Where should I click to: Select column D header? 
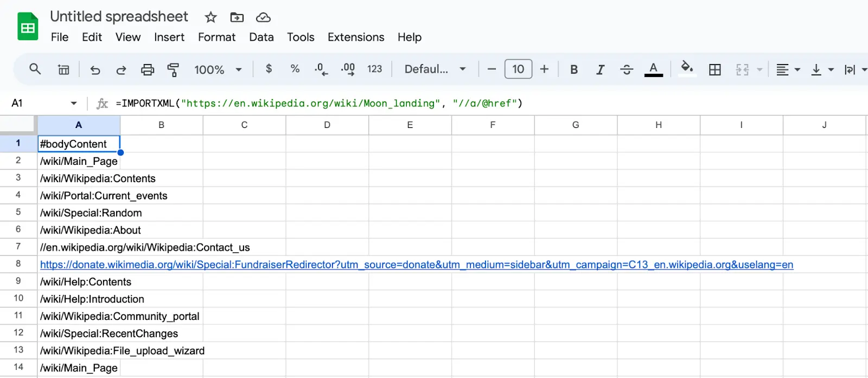coord(327,125)
